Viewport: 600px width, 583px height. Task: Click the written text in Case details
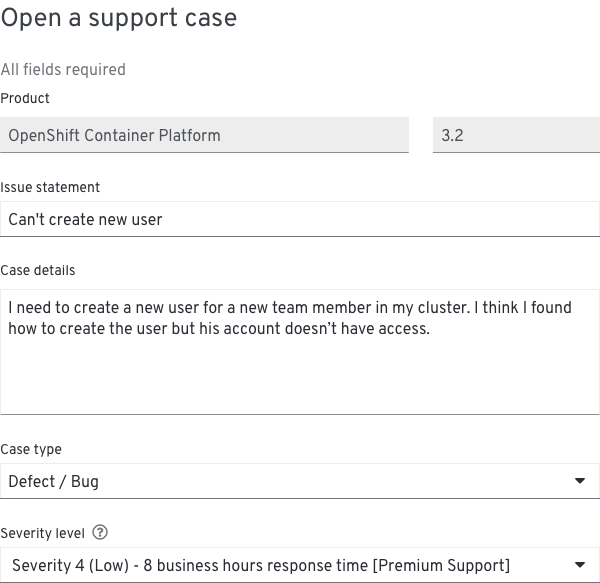[x=290, y=318]
